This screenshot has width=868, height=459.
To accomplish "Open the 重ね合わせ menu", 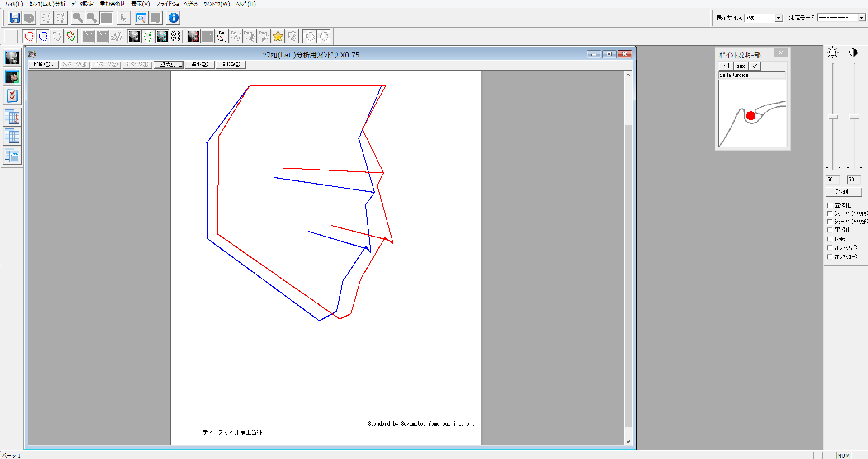I will [112, 4].
